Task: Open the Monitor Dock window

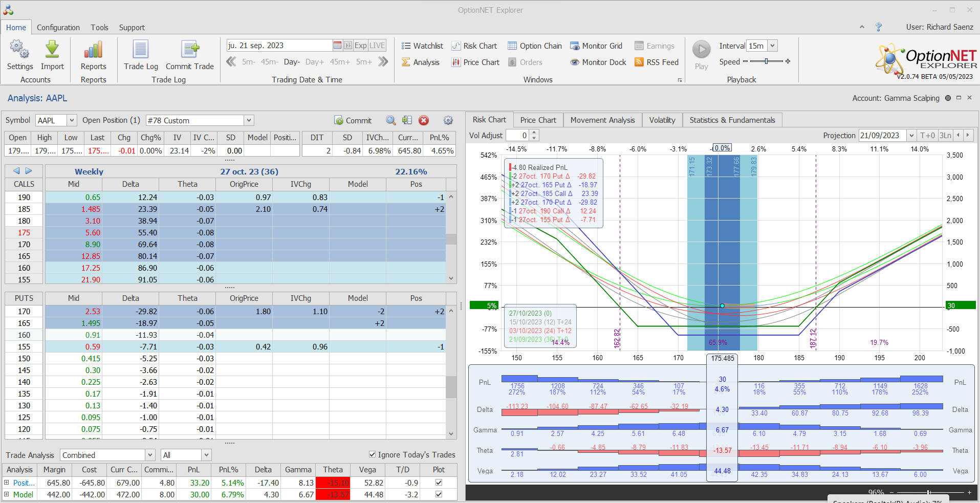Action: coord(598,62)
